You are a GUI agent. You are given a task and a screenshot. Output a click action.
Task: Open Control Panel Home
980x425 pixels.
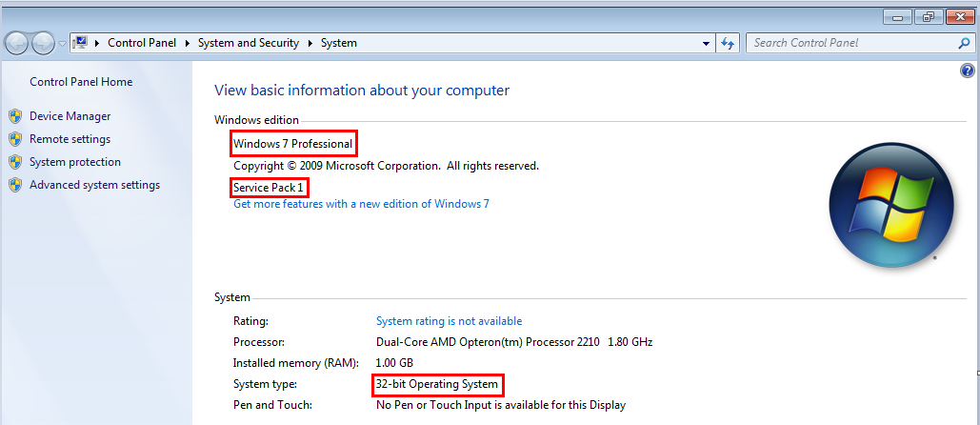(x=81, y=82)
